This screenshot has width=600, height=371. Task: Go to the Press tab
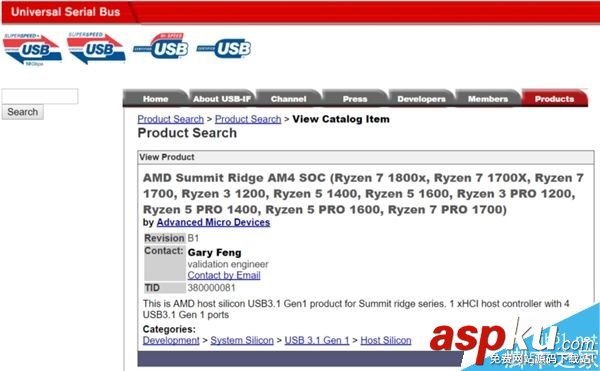355,99
